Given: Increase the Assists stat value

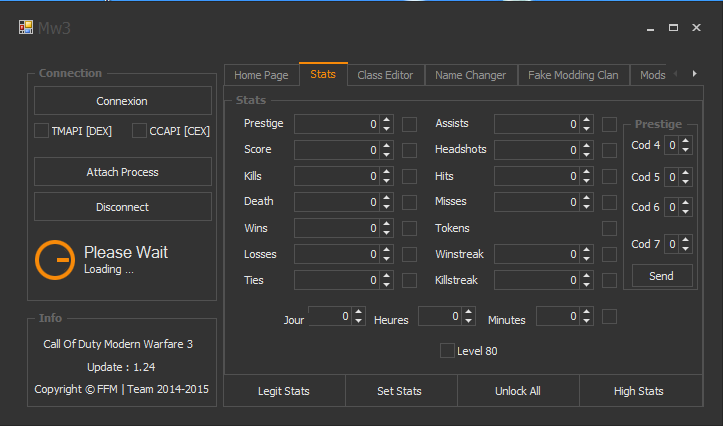Looking at the screenshot, I should pos(587,120).
